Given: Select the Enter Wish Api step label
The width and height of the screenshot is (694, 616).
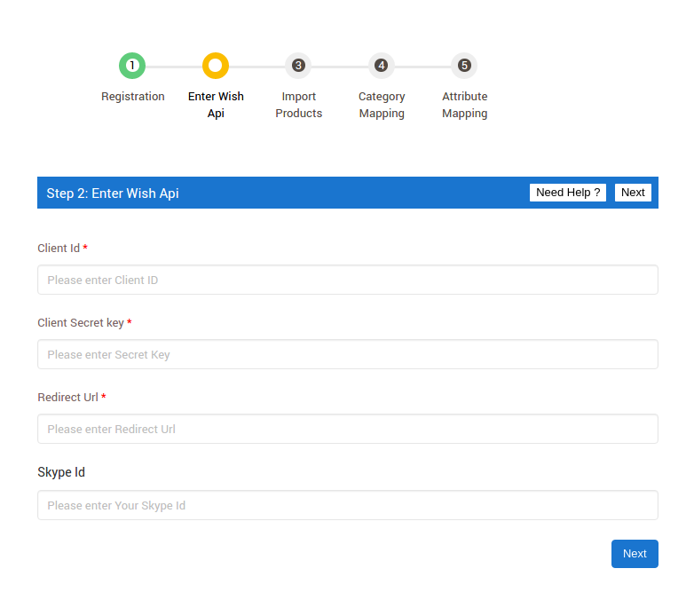Looking at the screenshot, I should point(216,105).
